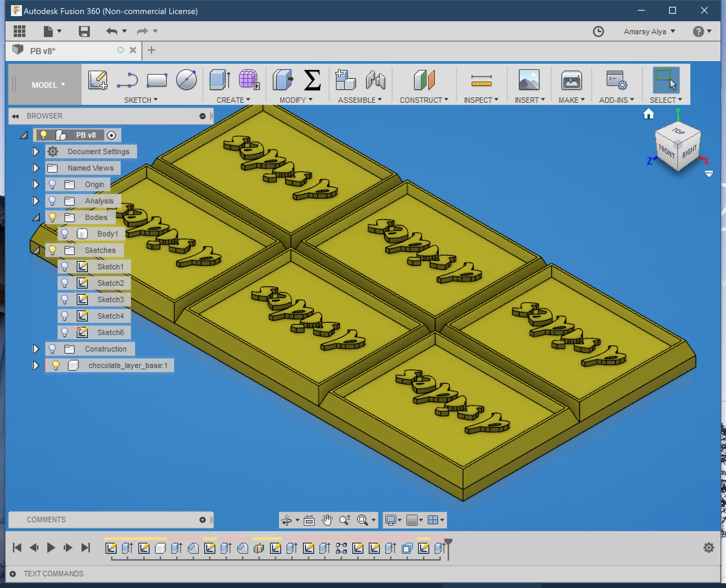The width and height of the screenshot is (726, 588).
Task: Select the Create Sketch tool icon
Action: click(98, 80)
